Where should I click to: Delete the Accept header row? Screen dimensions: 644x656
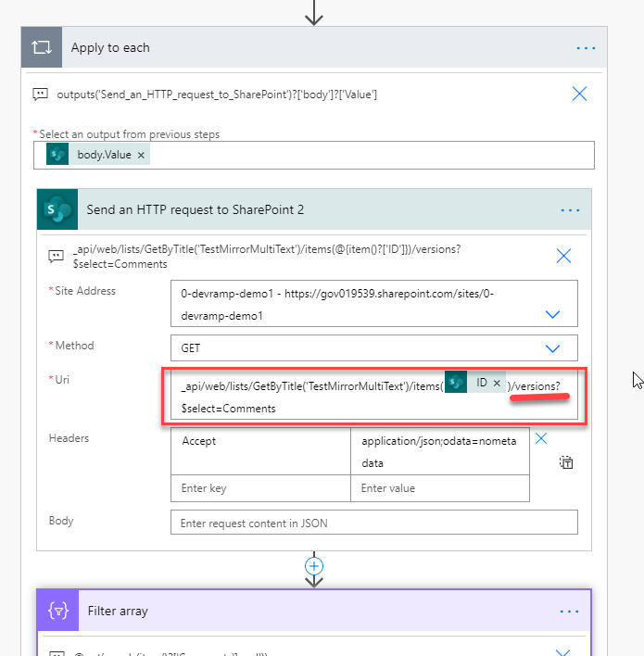pyautogui.click(x=542, y=439)
